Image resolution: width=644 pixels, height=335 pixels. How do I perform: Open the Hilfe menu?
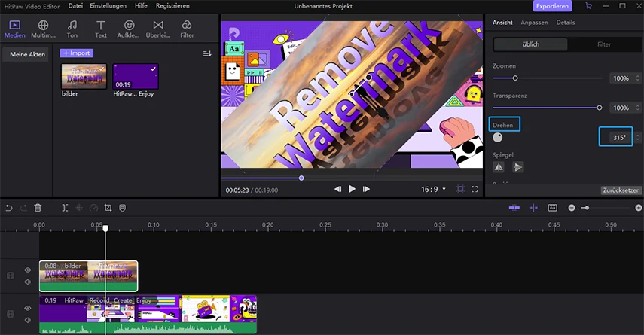[x=141, y=6]
